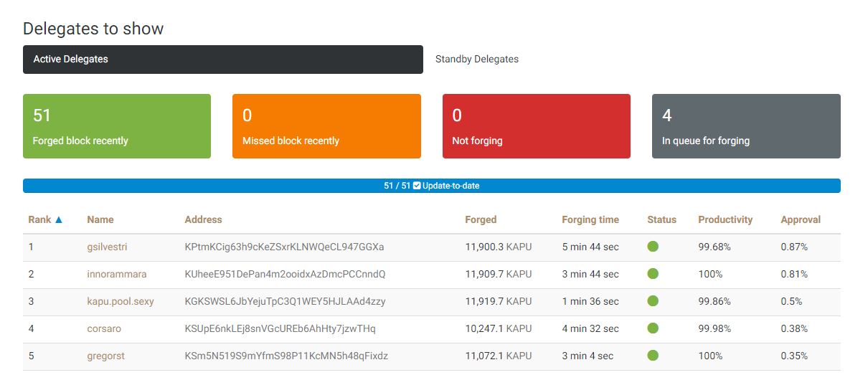Click productivity value 99.86%

[x=714, y=301]
